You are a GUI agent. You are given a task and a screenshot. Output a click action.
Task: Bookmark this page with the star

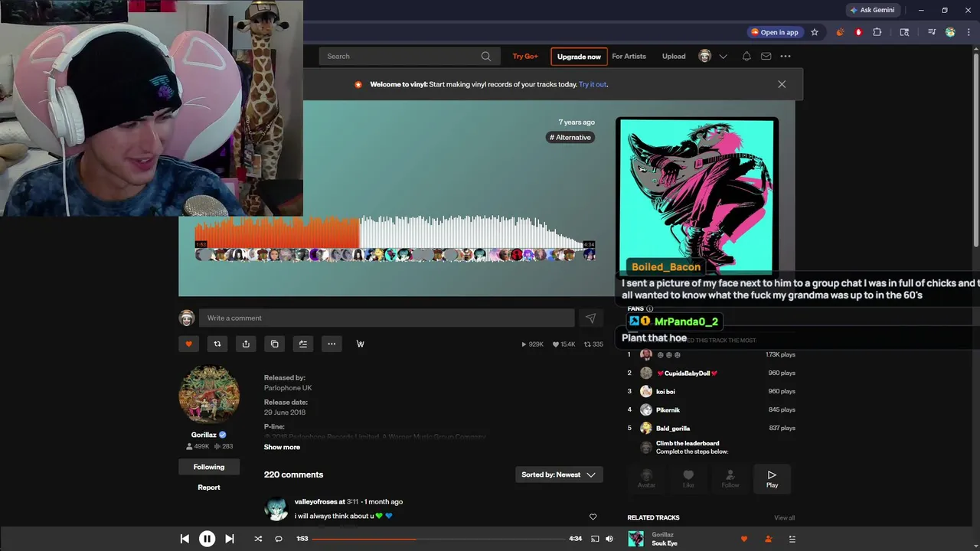[815, 32]
